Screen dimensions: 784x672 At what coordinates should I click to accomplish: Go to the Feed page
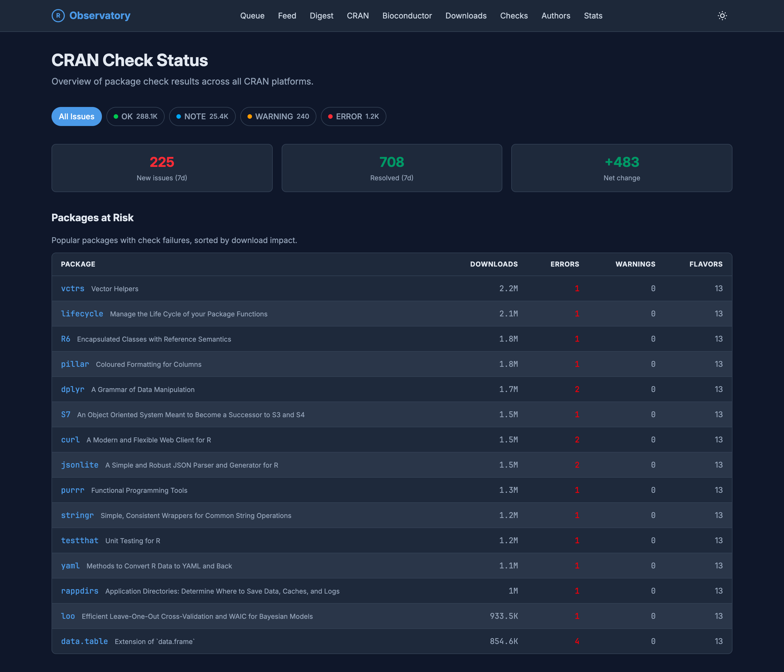(287, 16)
